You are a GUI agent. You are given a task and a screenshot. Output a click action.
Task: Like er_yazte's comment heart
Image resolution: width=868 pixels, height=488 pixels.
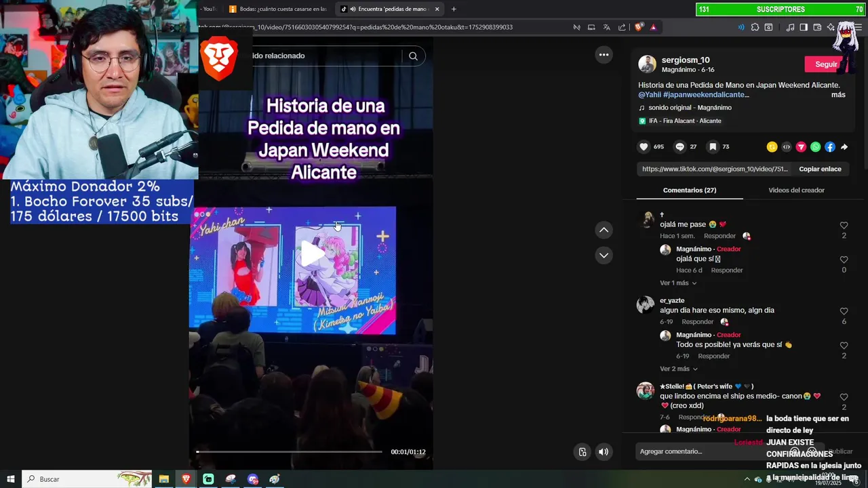[844, 311]
